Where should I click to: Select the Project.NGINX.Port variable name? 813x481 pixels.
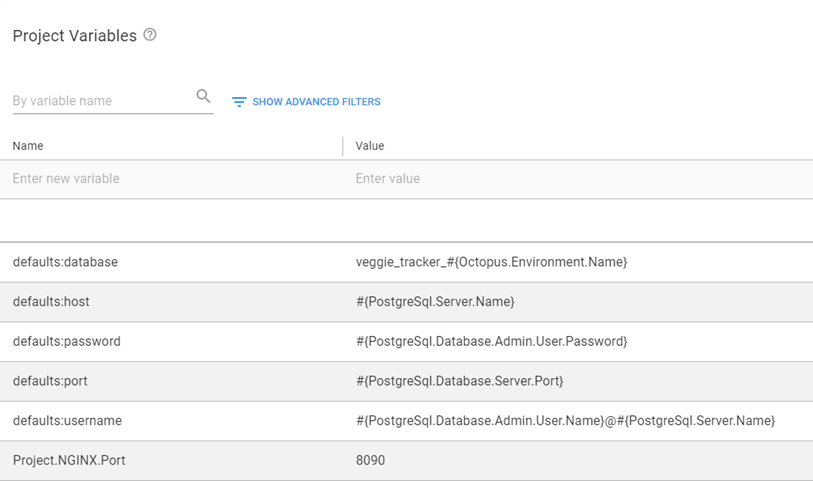[x=69, y=461]
